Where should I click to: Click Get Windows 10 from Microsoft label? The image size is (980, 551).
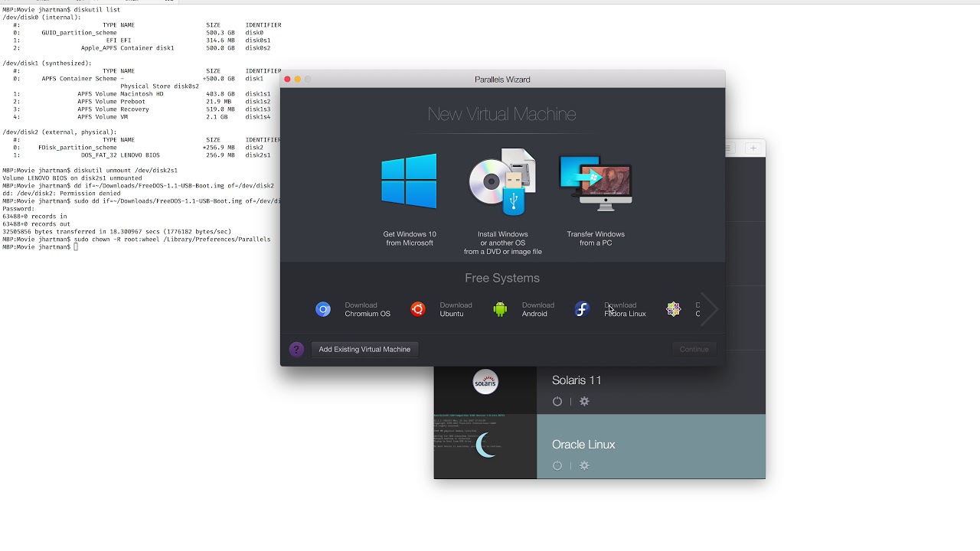(410, 239)
